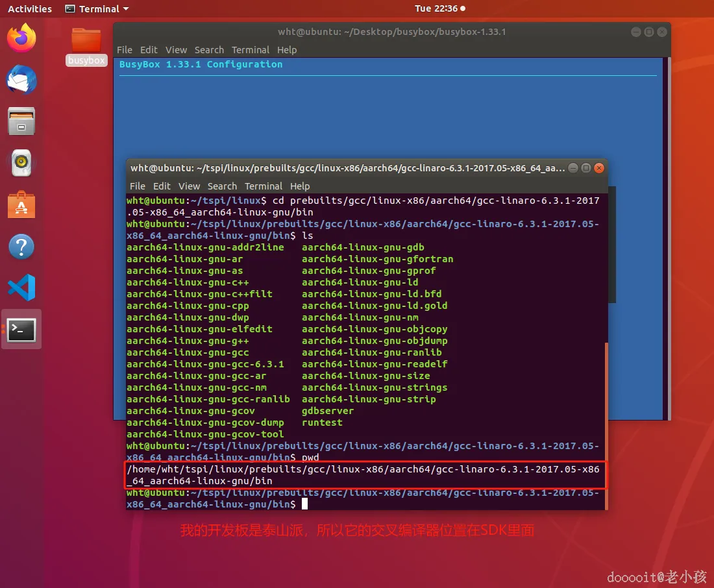This screenshot has width=714, height=588.
Task: Click the front terminal vertical scrollbar
Action: (x=606, y=426)
